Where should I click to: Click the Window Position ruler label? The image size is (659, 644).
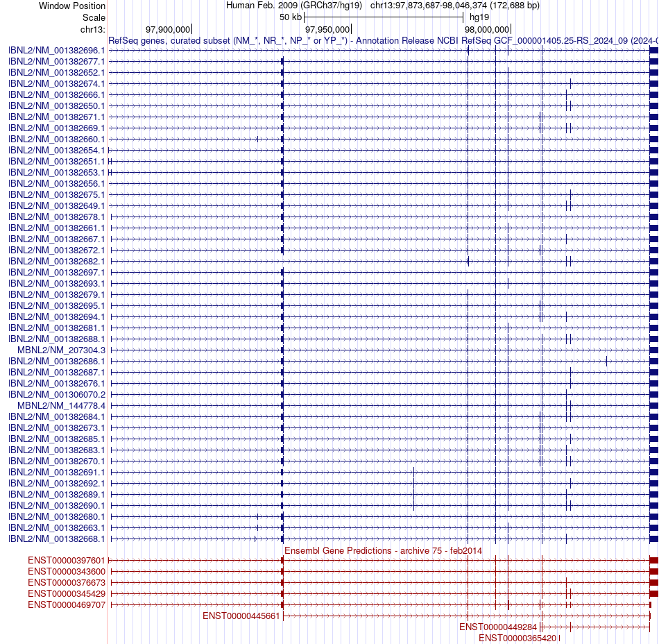72,6
